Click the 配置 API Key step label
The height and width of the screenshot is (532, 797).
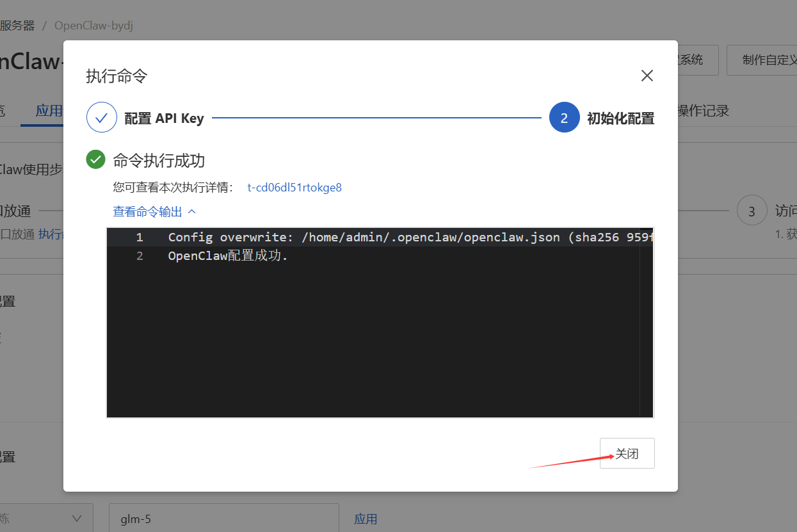click(164, 118)
